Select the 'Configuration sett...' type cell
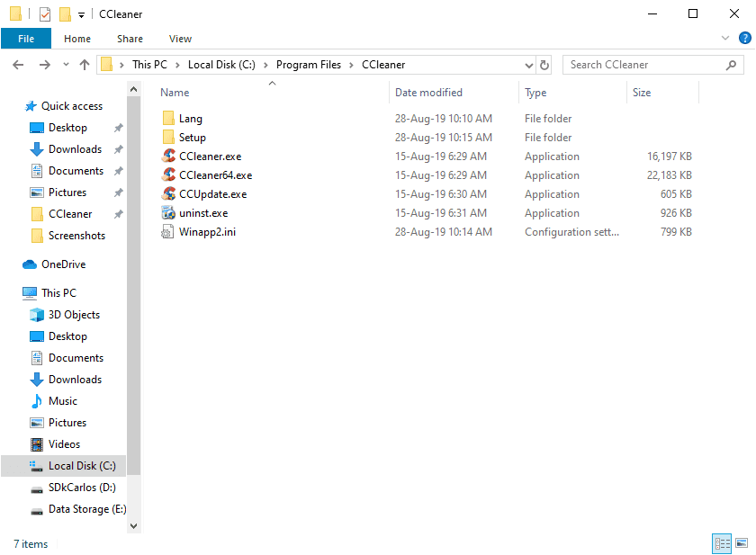 571,232
